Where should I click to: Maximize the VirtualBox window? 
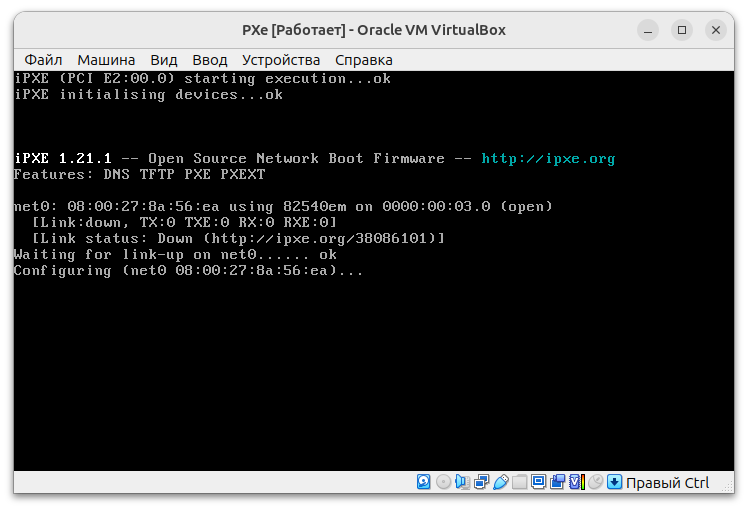click(x=682, y=30)
